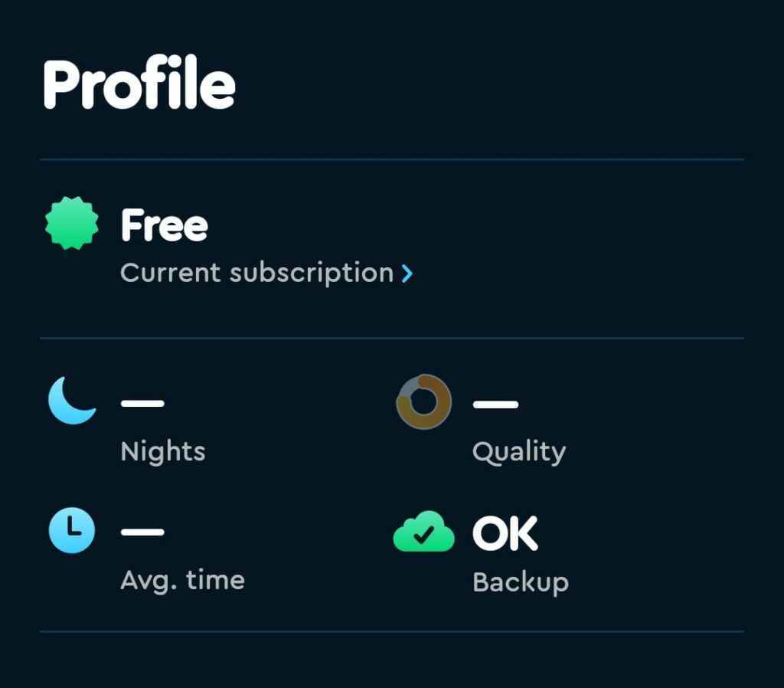Select the Nights label
The height and width of the screenshot is (688, 784).
[163, 451]
